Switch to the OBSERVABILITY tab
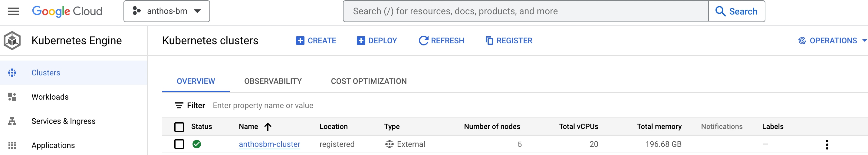Screen dimensions: 868x155 (x=273, y=81)
